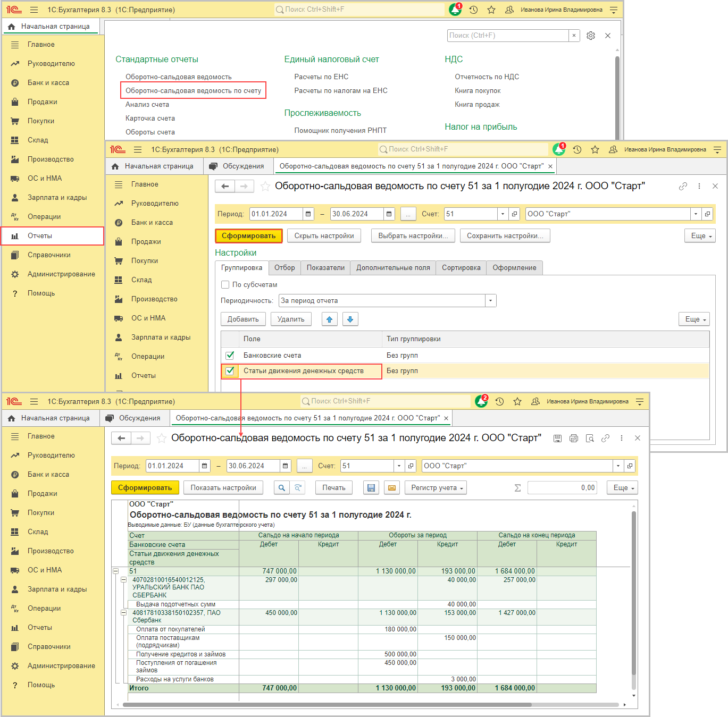This screenshot has height=717, width=728.
Task: Open Счет dropdown arrow in middle settings window
Action: coord(503,214)
